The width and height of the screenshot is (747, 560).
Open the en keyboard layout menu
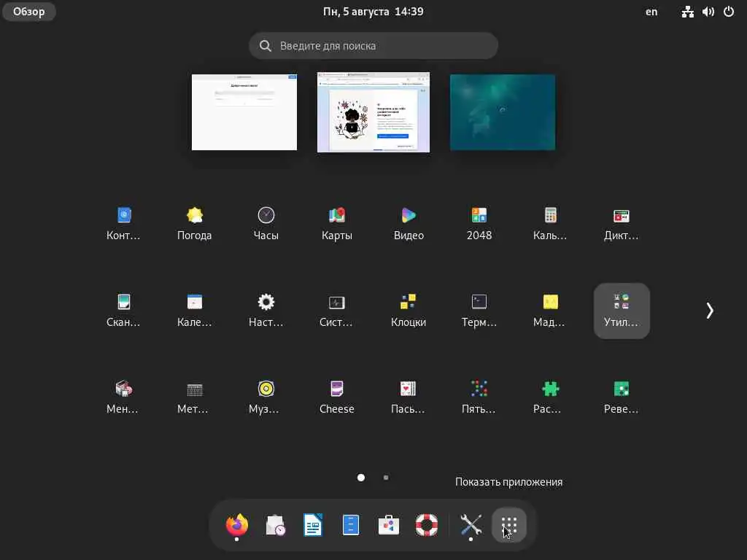(651, 12)
